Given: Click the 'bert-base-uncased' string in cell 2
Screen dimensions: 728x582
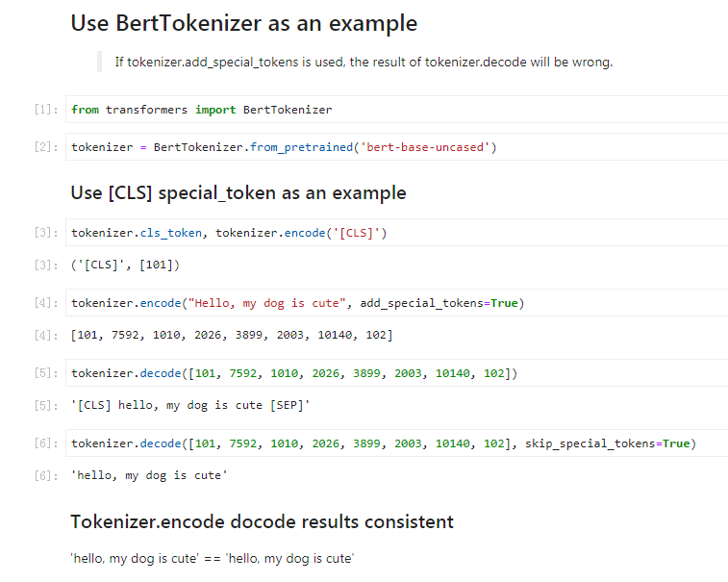Looking at the screenshot, I should coord(425,147).
